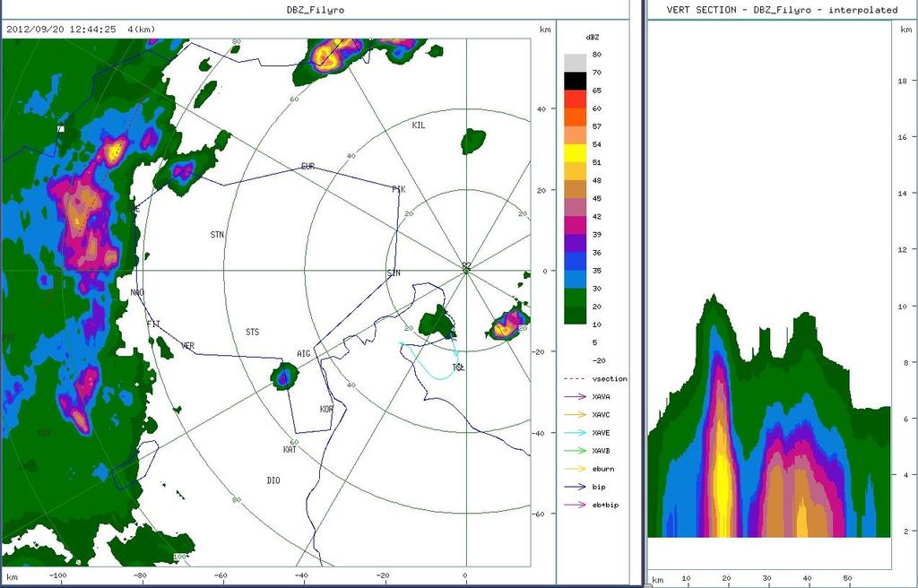Pick the light blue 30-35 dBZ swatch
The height and width of the screenshot is (588, 918).
pos(575,280)
